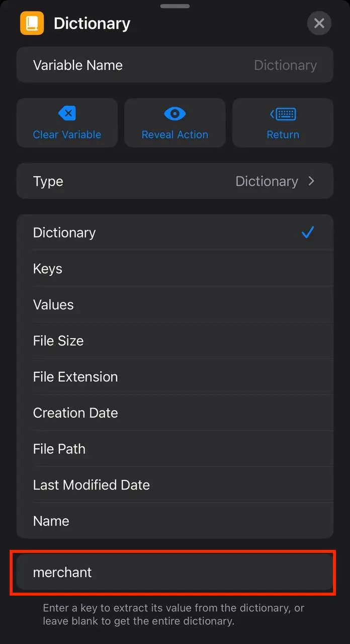Tap the Return keyboard icon

click(283, 114)
